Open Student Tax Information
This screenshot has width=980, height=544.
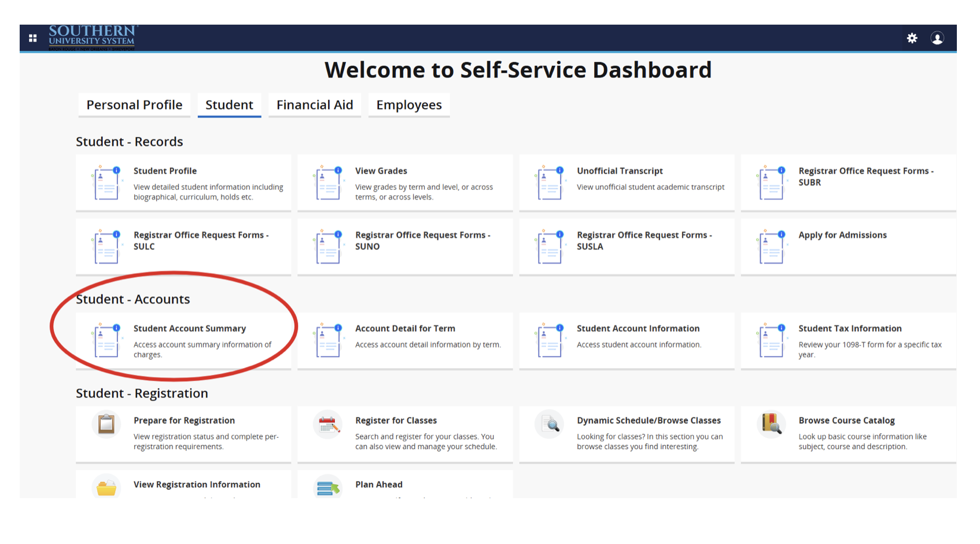point(849,328)
